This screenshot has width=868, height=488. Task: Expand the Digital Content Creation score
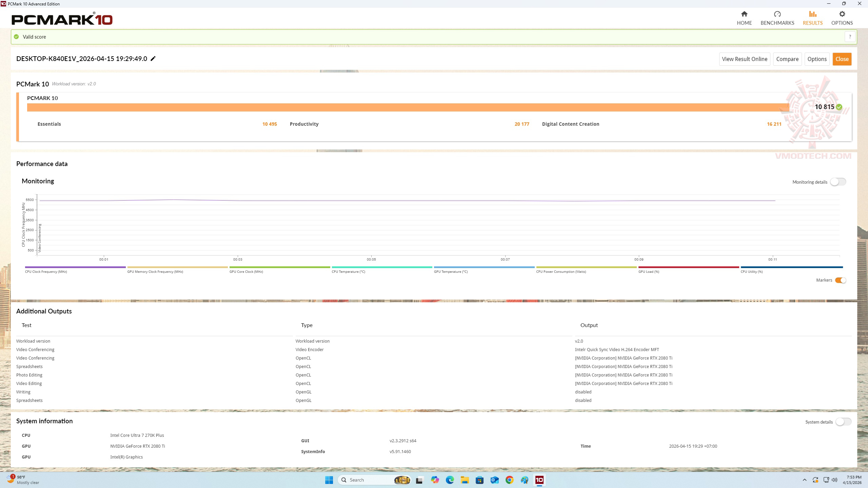[x=570, y=124]
